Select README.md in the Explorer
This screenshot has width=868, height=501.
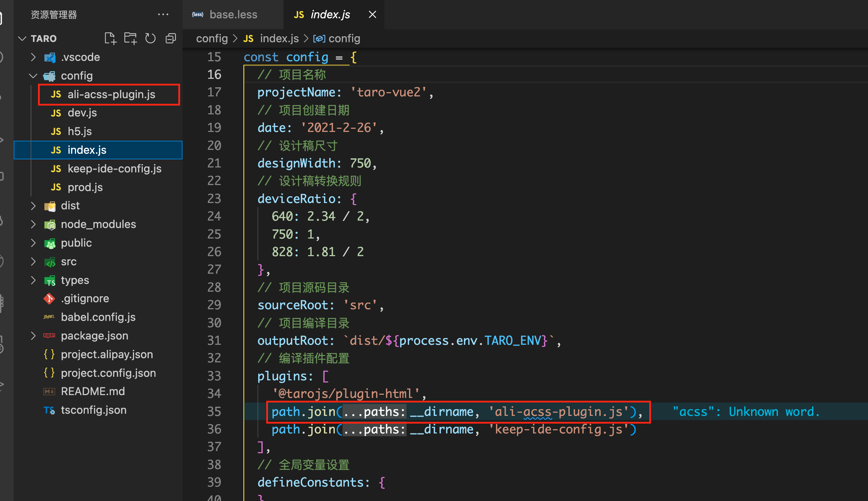coord(93,391)
